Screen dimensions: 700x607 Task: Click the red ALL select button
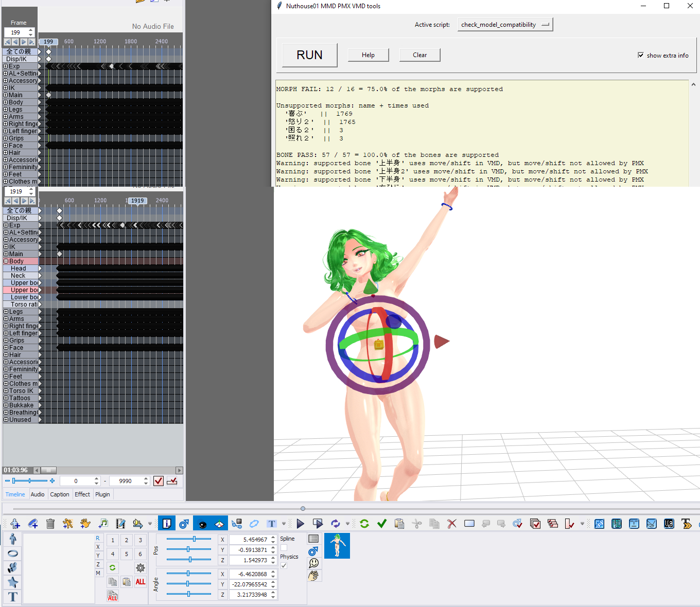141,582
